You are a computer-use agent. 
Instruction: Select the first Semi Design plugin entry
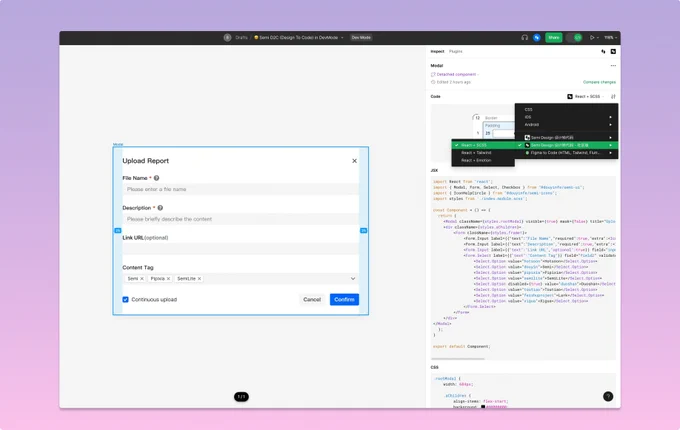[566, 137]
